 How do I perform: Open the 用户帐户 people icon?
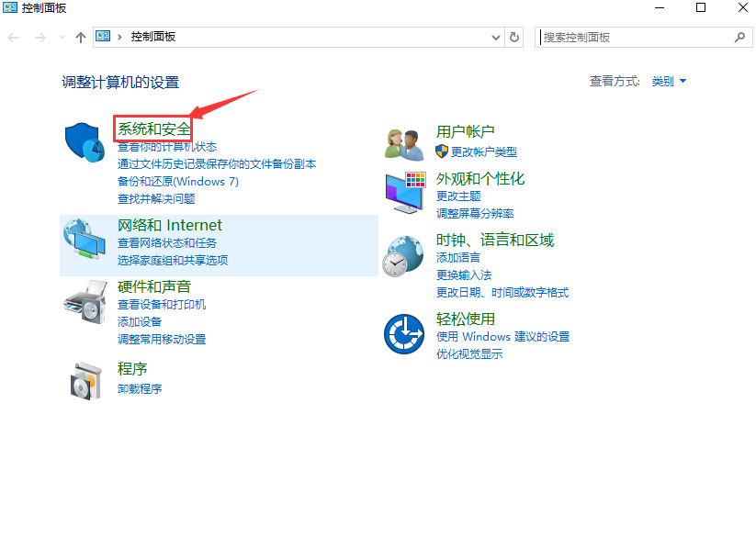click(x=404, y=145)
